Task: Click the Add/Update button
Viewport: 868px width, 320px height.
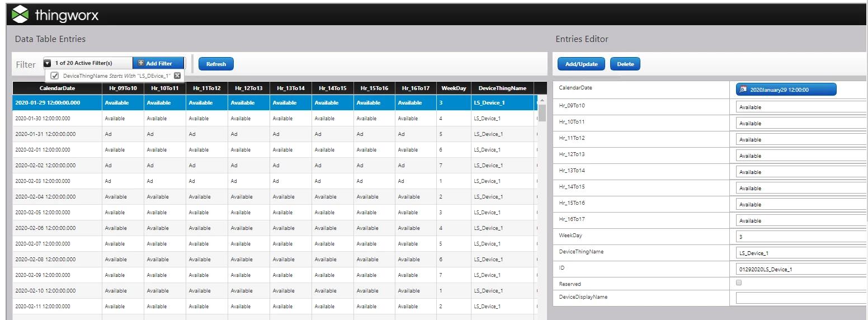Action: tap(581, 64)
